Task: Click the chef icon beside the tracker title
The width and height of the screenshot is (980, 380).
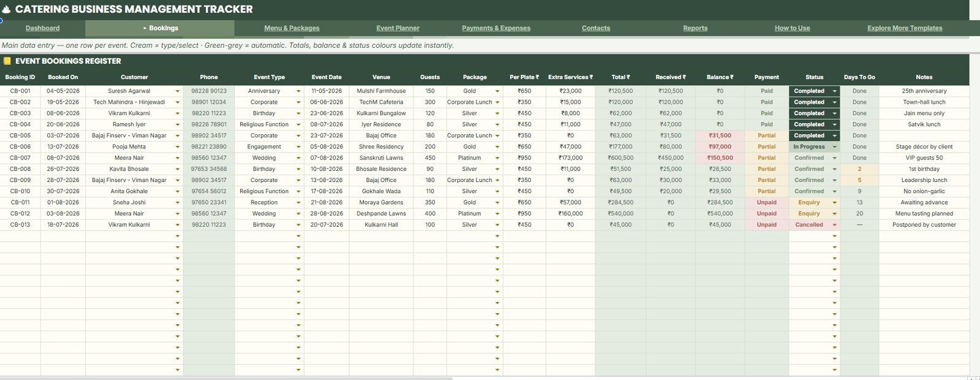Action: point(6,9)
